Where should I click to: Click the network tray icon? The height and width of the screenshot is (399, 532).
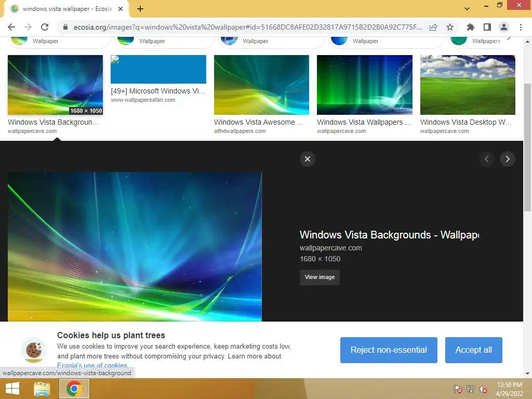[471, 389]
